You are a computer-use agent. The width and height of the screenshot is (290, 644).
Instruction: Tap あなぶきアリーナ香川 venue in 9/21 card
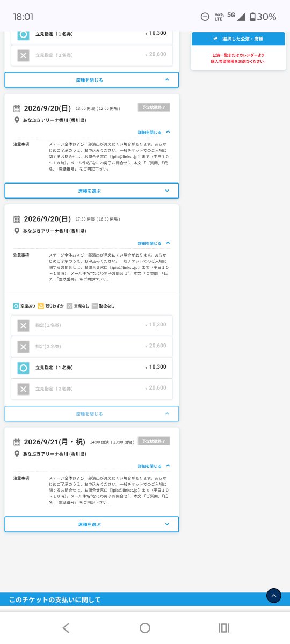(x=54, y=454)
